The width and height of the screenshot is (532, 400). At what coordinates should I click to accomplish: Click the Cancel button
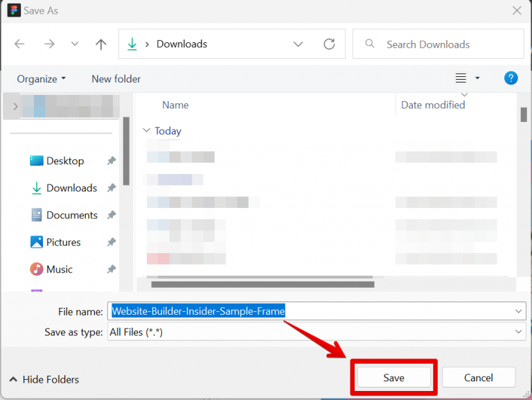[478, 378]
